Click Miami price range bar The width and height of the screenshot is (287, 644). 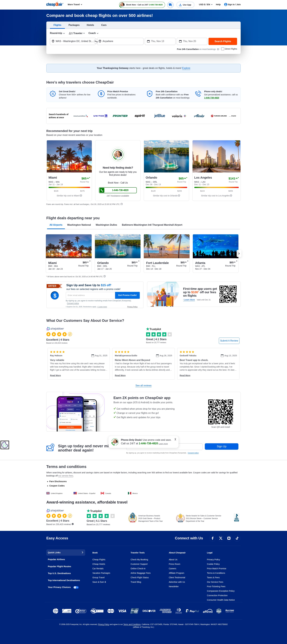(x=69, y=187)
